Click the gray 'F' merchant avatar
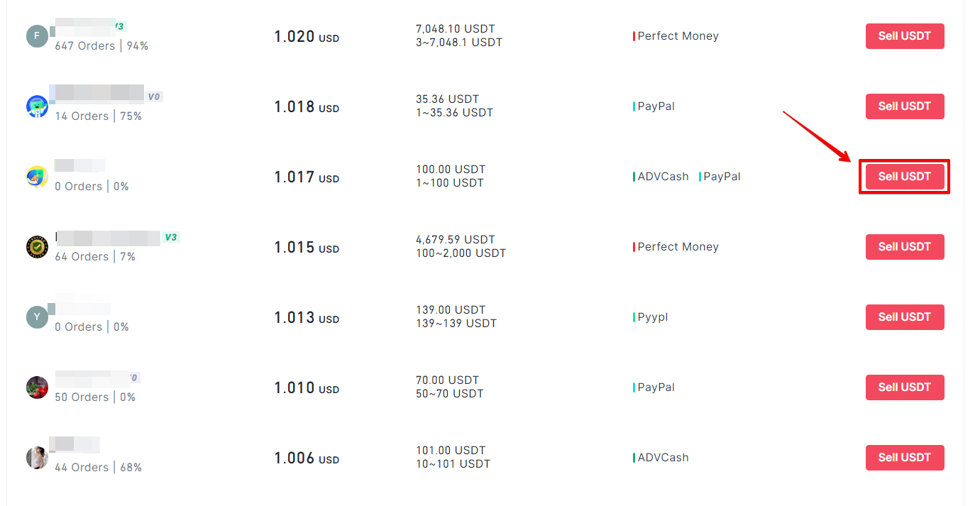Image resolution: width=980 pixels, height=506 pixels. click(37, 36)
